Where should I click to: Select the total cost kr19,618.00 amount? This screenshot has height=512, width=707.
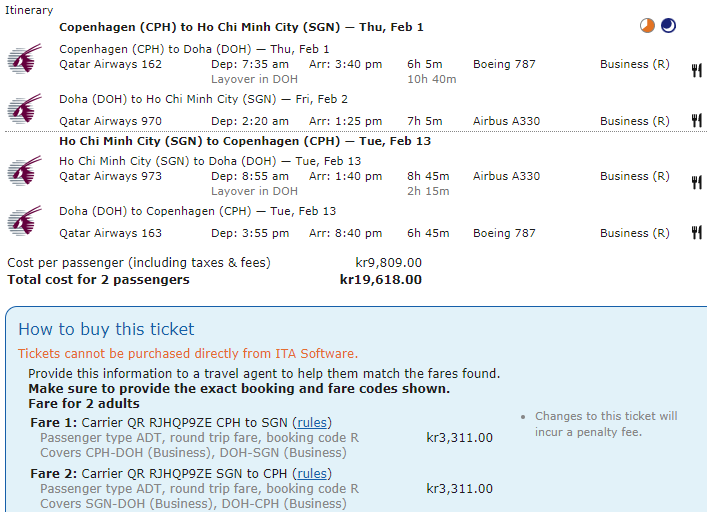[x=380, y=280]
